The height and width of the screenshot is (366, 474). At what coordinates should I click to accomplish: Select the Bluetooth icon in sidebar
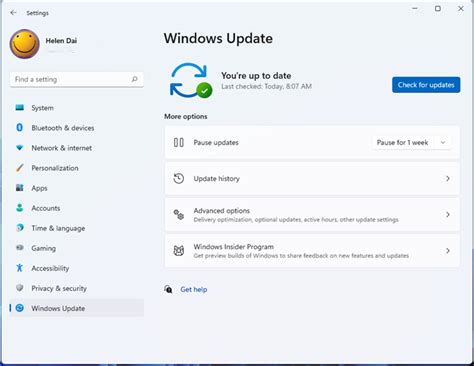tap(20, 127)
